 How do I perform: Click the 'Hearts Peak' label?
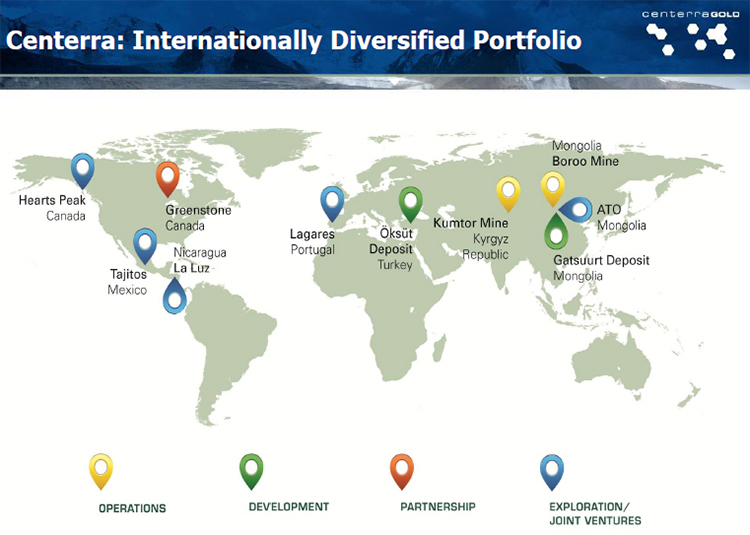click(x=52, y=200)
